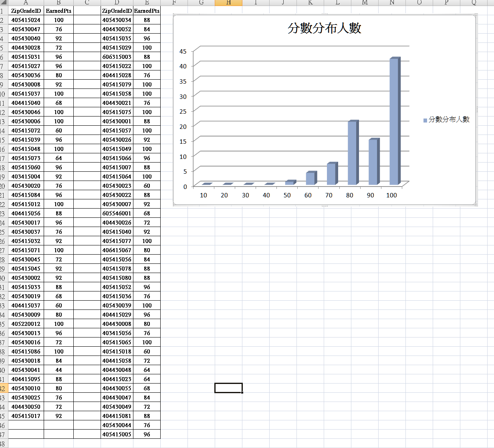Click the legend text 分數分布人數
The height and width of the screenshot is (448, 494).
coord(449,119)
